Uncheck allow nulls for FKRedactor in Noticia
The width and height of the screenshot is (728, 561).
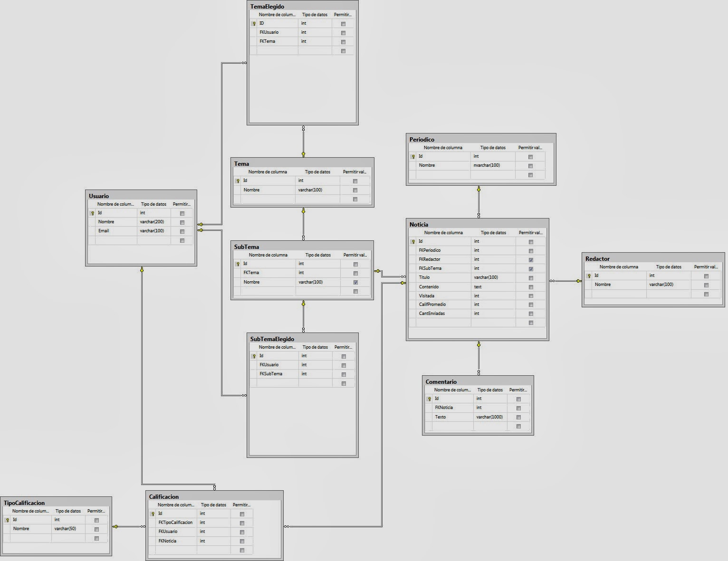[x=531, y=259]
